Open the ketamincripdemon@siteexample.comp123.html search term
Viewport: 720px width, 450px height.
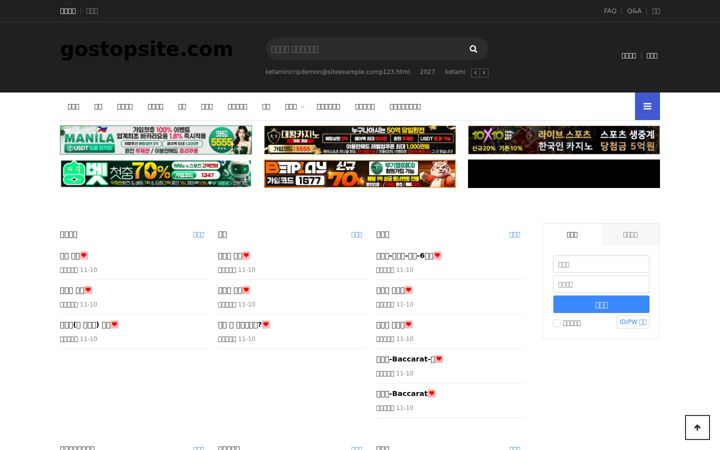(338, 72)
